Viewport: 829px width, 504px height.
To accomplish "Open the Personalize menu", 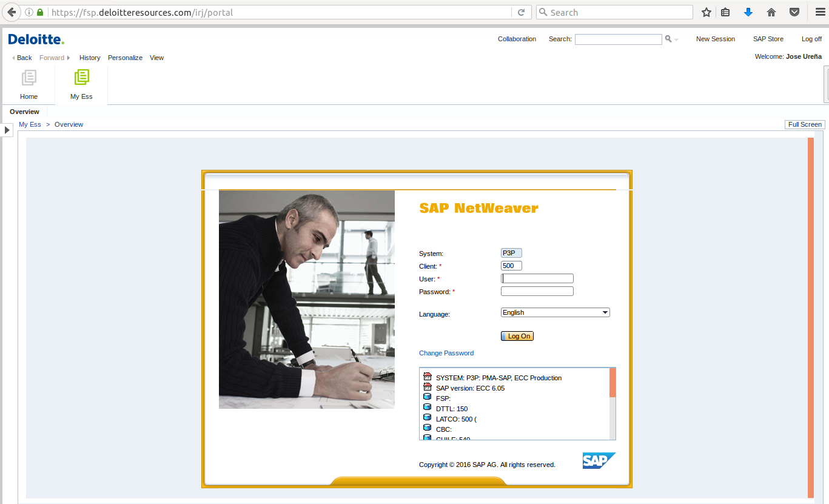I will coord(125,58).
